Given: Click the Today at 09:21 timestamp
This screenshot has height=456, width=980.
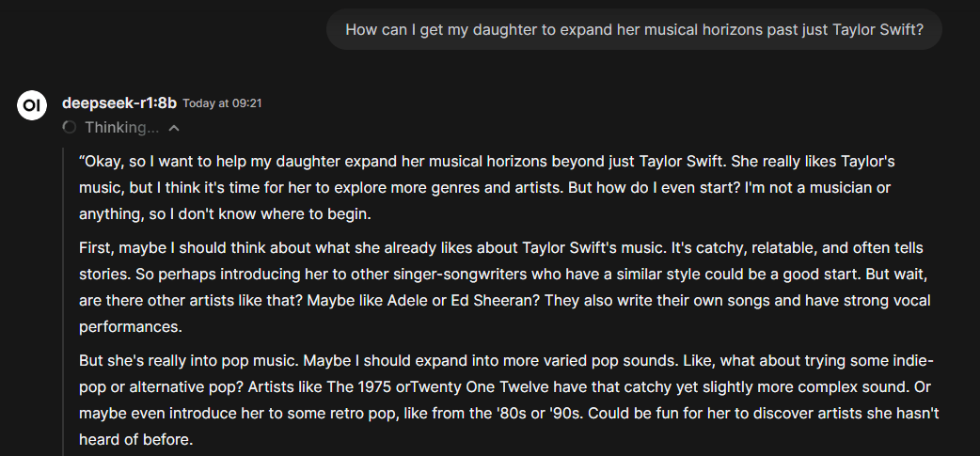Looking at the screenshot, I should tap(222, 103).
